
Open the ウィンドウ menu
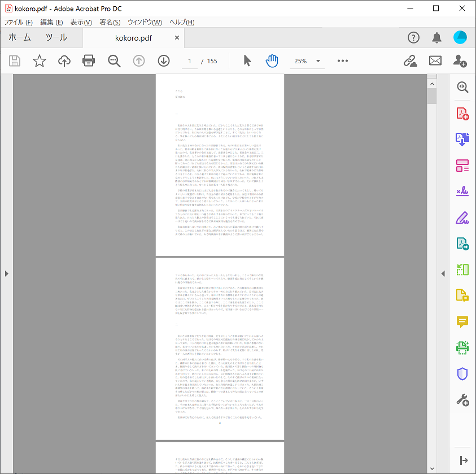click(145, 22)
